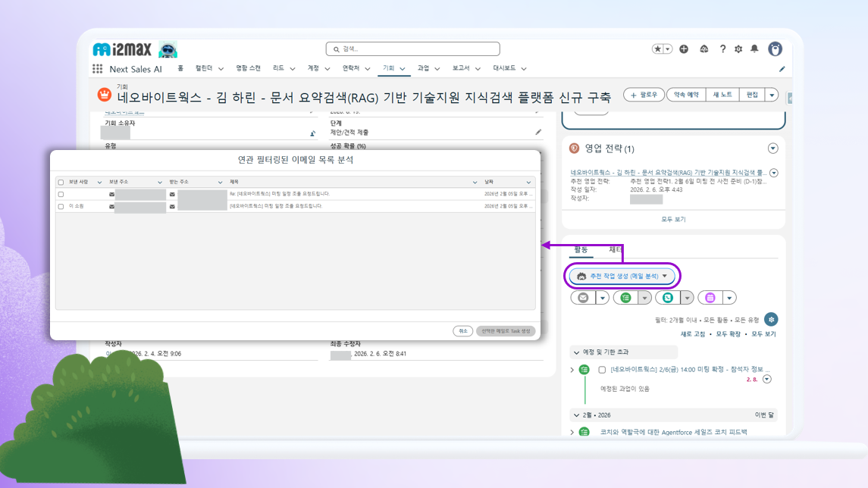868x488 pixels.
Task: Open the 날짜 column header menu
Action: (x=528, y=182)
